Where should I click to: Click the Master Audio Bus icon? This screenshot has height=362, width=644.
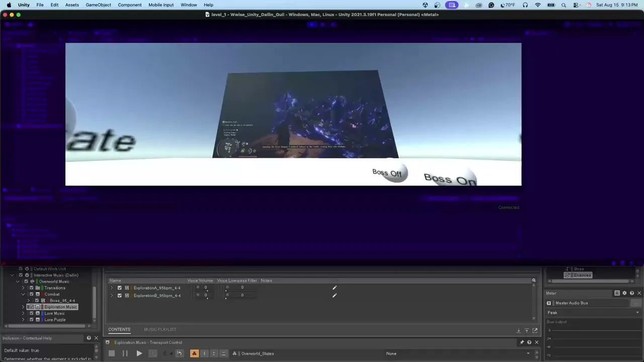click(x=549, y=303)
